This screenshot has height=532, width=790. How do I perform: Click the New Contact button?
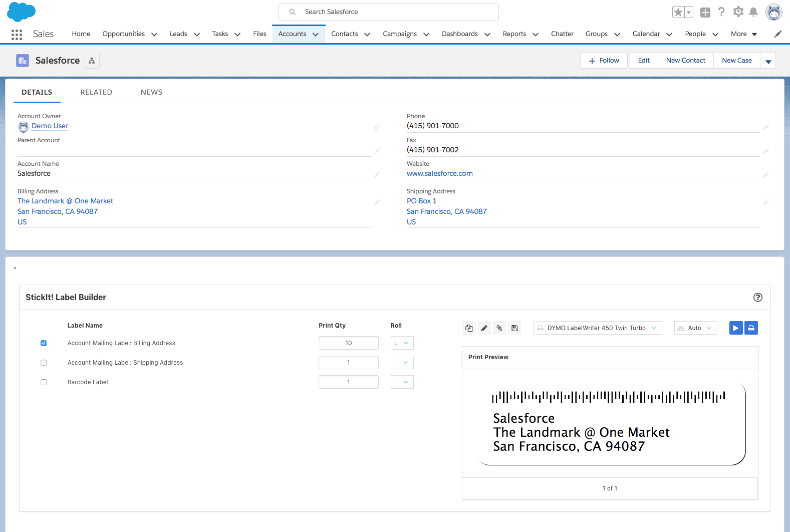coord(686,61)
